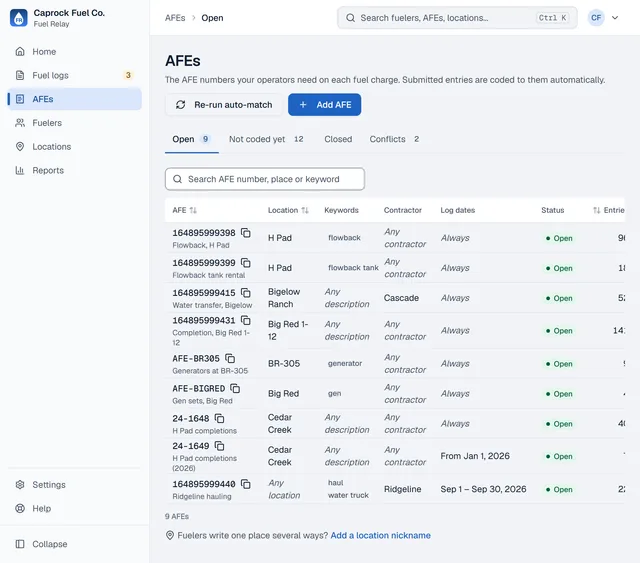Click the Status column header
The width and height of the screenshot is (640, 563).
(553, 210)
